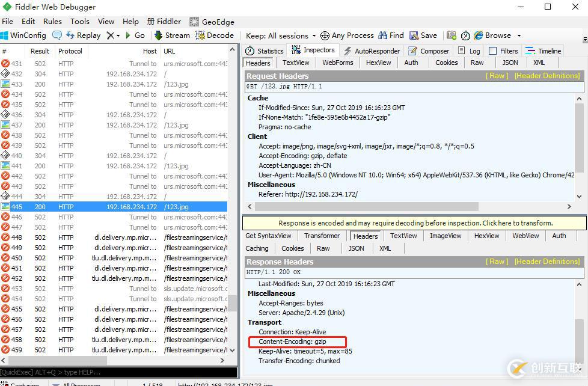Select the Get SyntaxView tab
This screenshot has height=386, width=588.
click(x=269, y=236)
